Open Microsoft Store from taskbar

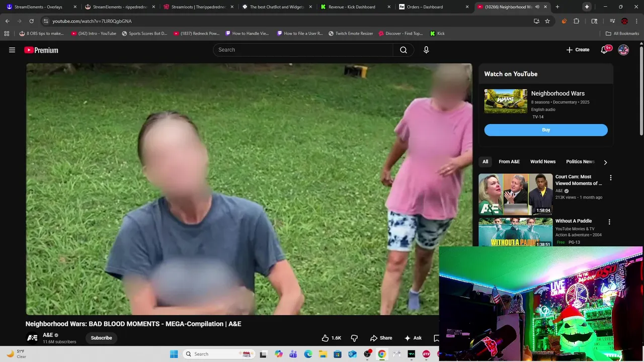point(338,354)
